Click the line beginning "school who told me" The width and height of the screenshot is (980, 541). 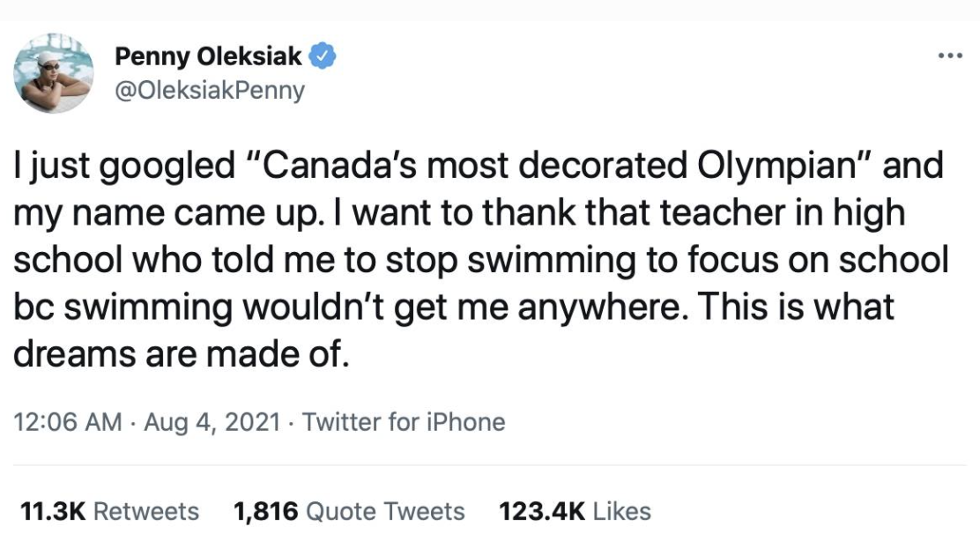click(x=480, y=260)
